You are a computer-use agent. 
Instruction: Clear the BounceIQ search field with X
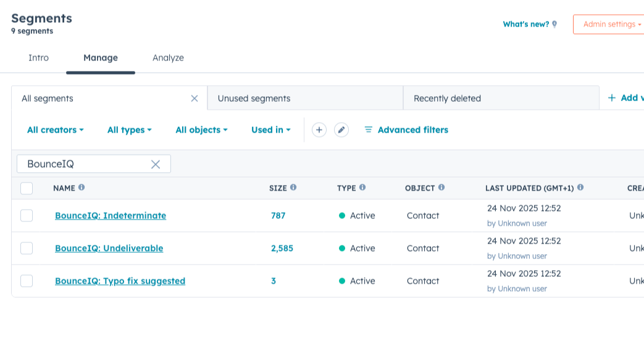(156, 164)
